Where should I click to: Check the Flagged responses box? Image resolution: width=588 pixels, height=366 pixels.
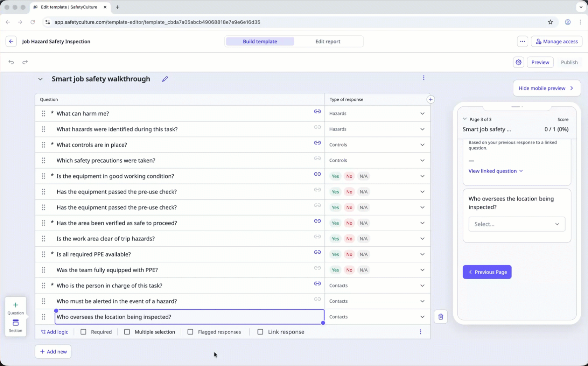(190, 332)
